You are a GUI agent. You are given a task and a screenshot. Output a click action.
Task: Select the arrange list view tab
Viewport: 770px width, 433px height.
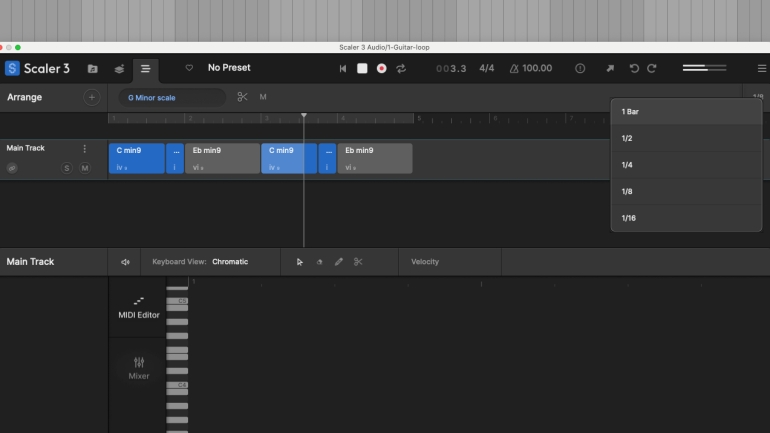(145, 69)
